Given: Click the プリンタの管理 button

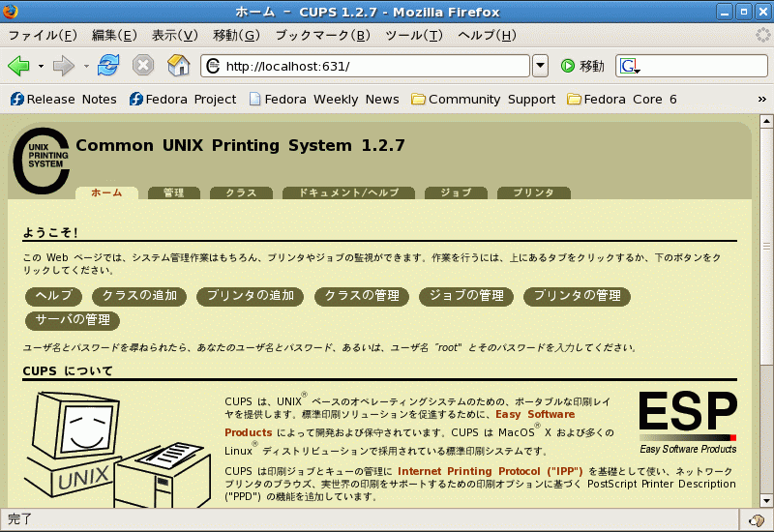Looking at the screenshot, I should point(577,296).
